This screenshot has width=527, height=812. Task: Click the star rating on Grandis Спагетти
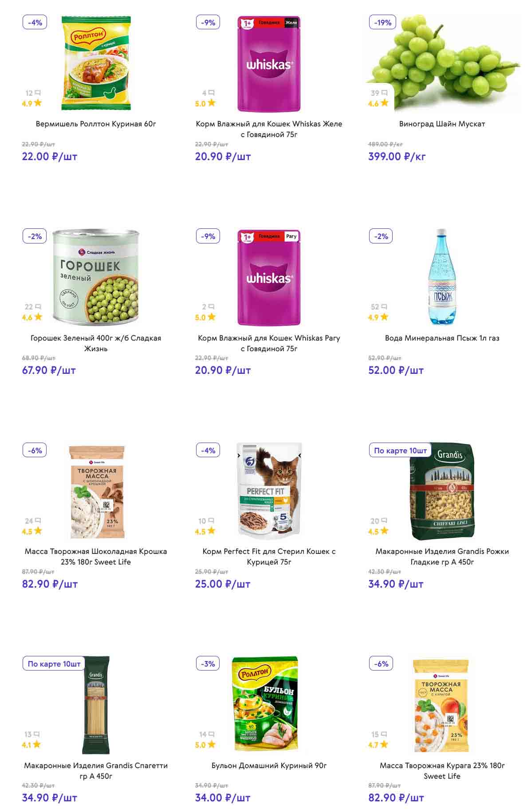click(37, 745)
